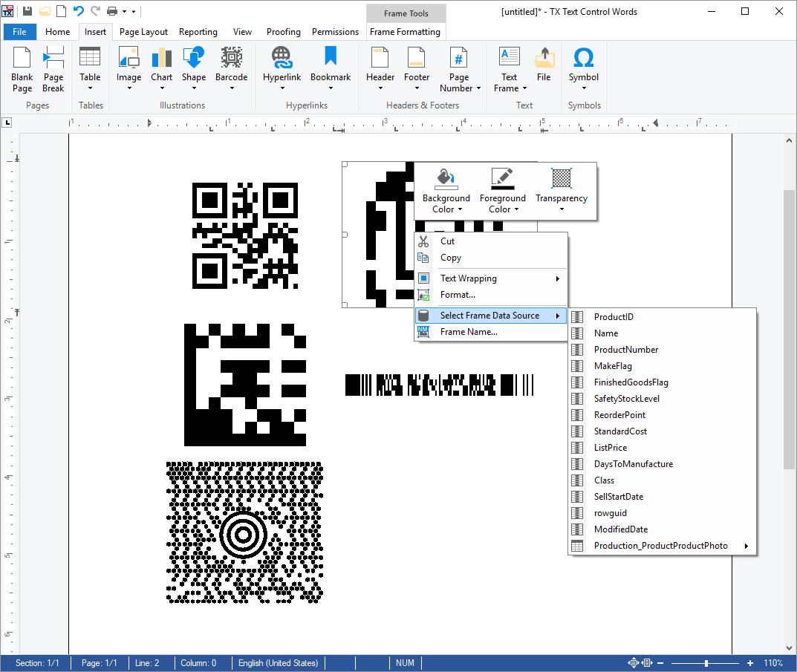Screen dimensions: 797x672
Task: Zoom in with plus button
Action: pyautogui.click(x=750, y=663)
